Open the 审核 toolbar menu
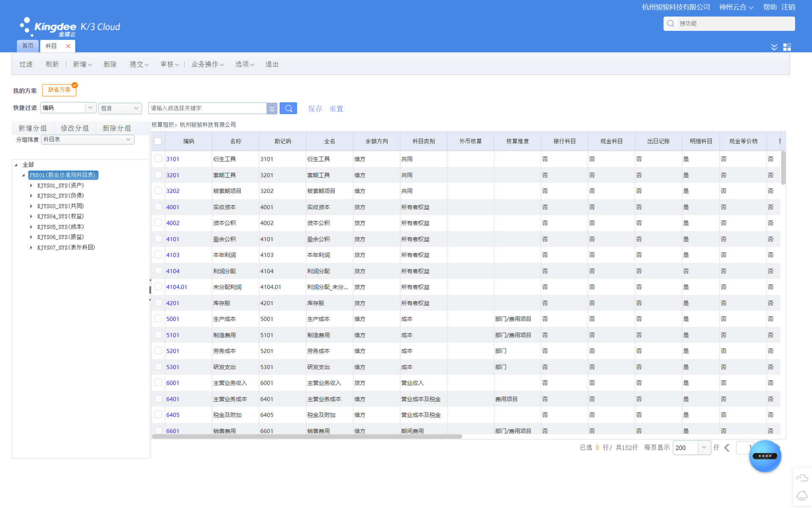Viewport: 812px width, 508px height. pyautogui.click(x=170, y=64)
